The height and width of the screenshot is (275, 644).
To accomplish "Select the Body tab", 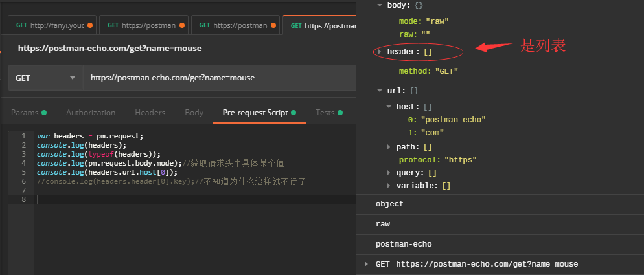I will click(194, 113).
